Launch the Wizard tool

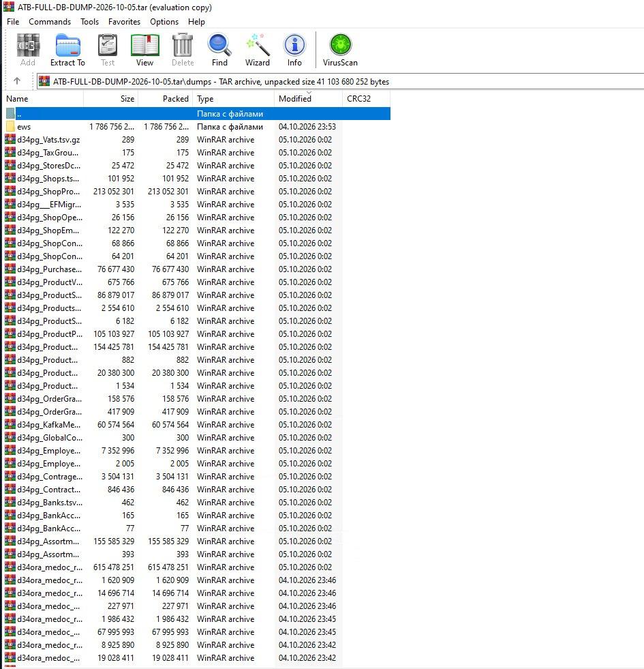[x=257, y=50]
